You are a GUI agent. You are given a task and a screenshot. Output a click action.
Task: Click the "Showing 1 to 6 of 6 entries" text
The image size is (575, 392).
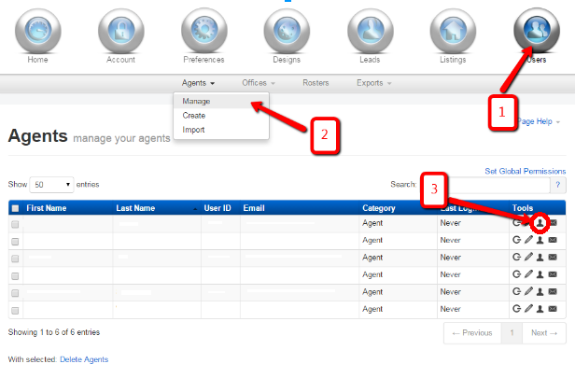point(54,332)
